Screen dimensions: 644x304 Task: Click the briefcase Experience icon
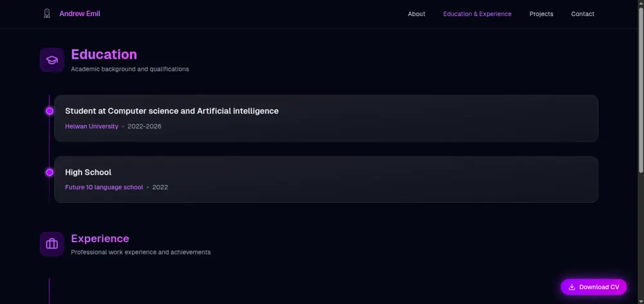[x=52, y=244]
